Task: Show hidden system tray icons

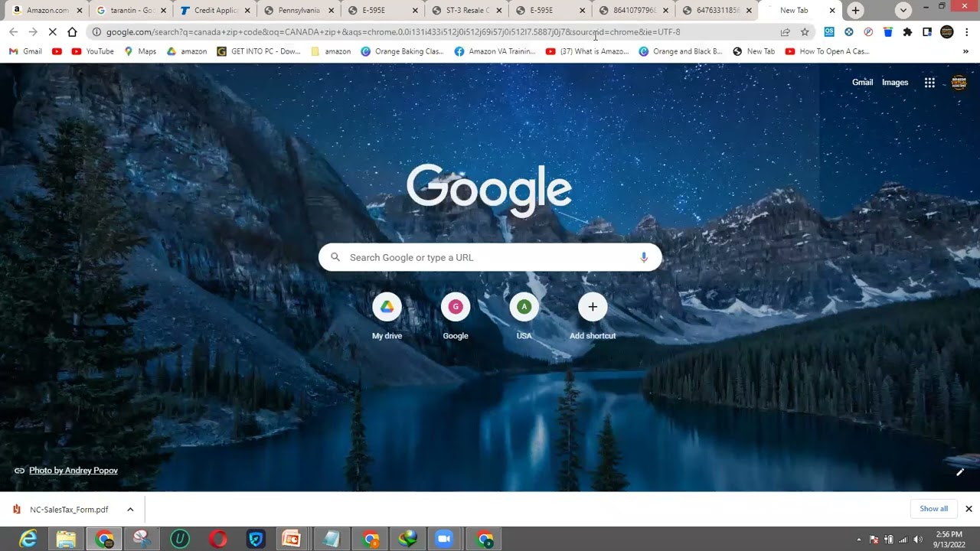Action: 859,540
